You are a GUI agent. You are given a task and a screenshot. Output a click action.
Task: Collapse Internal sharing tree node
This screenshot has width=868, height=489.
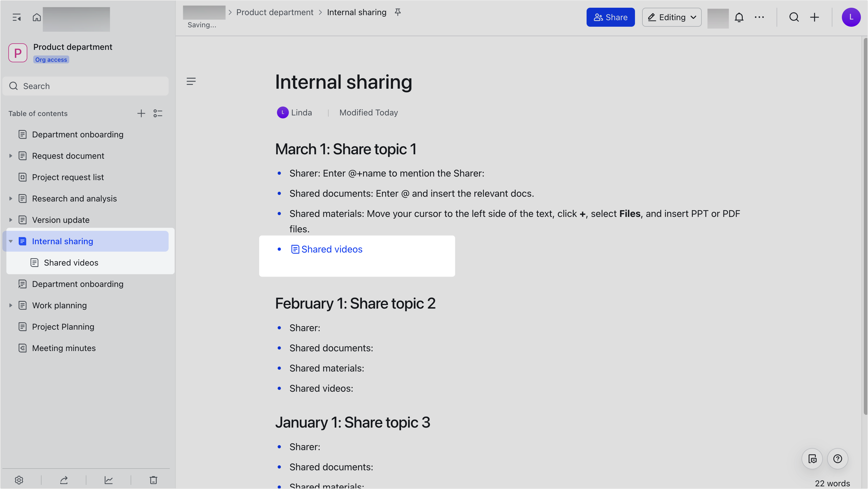[11, 242]
